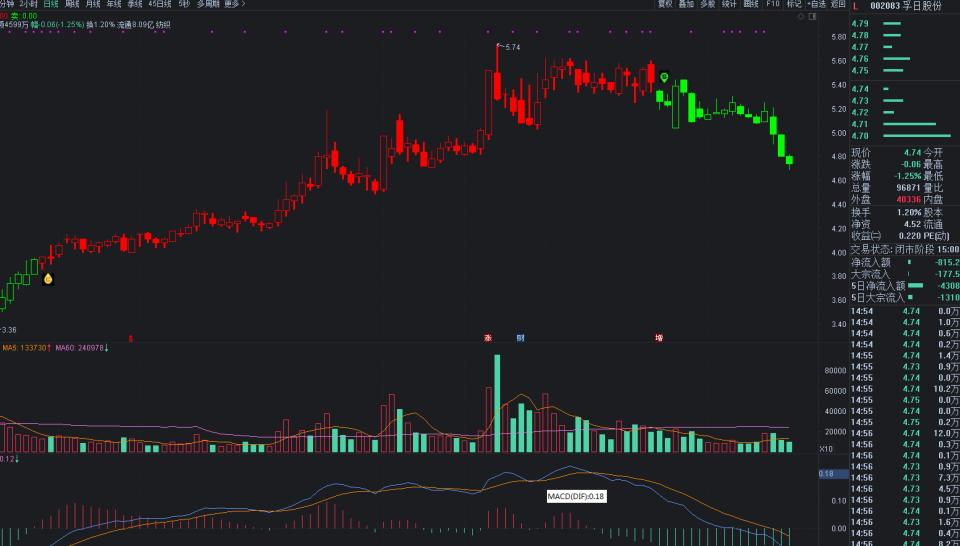Click the blue 财 event marker
The height and width of the screenshot is (546, 960).
pos(520,337)
